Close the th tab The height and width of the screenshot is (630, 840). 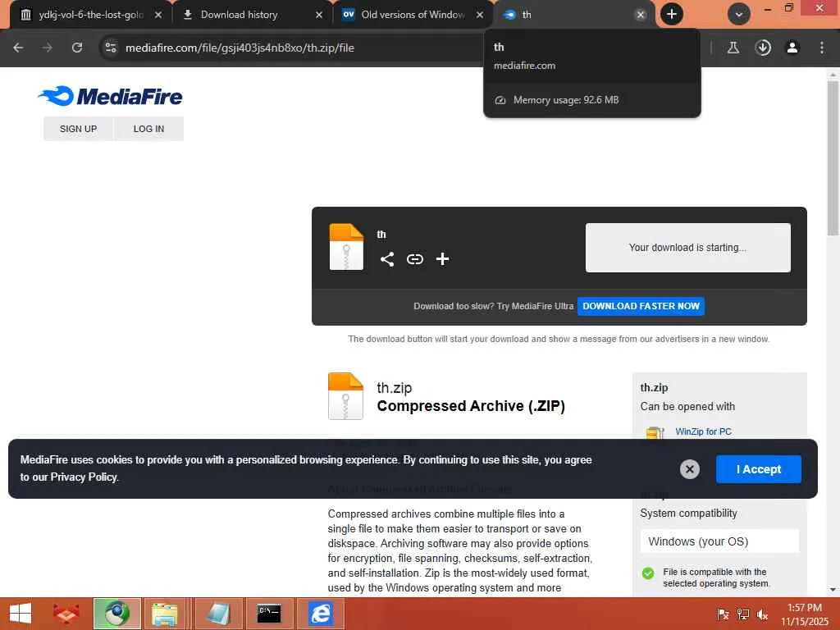[641, 15]
